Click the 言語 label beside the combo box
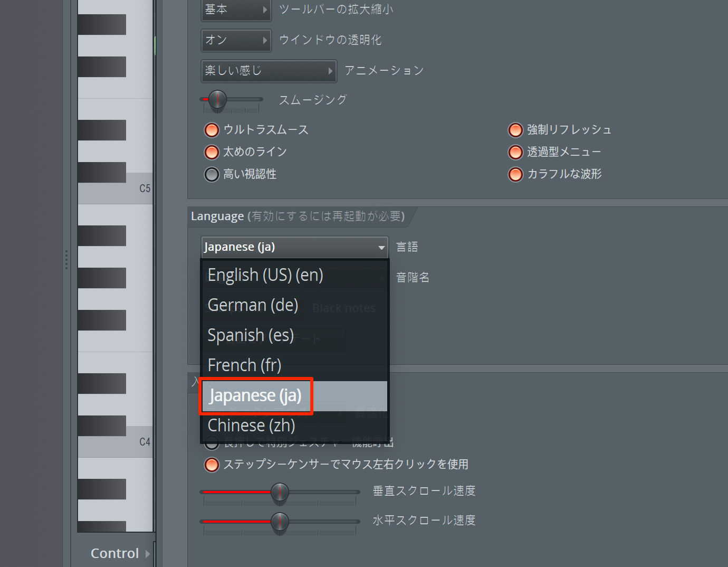This screenshot has height=567, width=728. click(x=407, y=247)
